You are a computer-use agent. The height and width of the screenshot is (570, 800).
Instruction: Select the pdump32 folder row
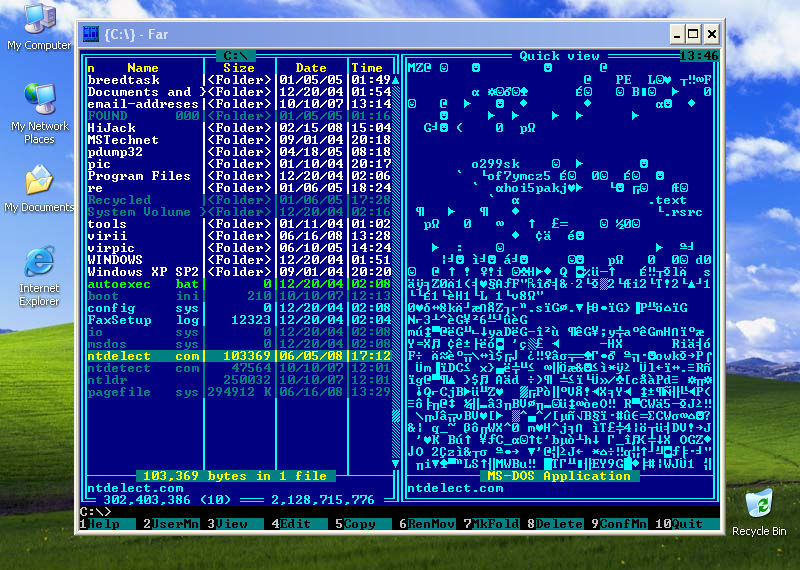[239, 152]
